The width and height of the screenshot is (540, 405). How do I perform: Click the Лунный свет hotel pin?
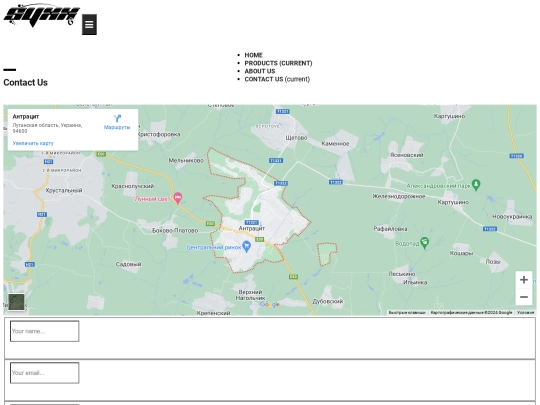[178, 198]
